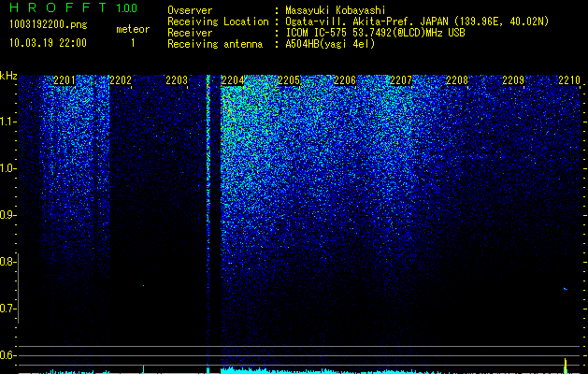Click time marker 2202
588x374 pixels.
click(121, 80)
